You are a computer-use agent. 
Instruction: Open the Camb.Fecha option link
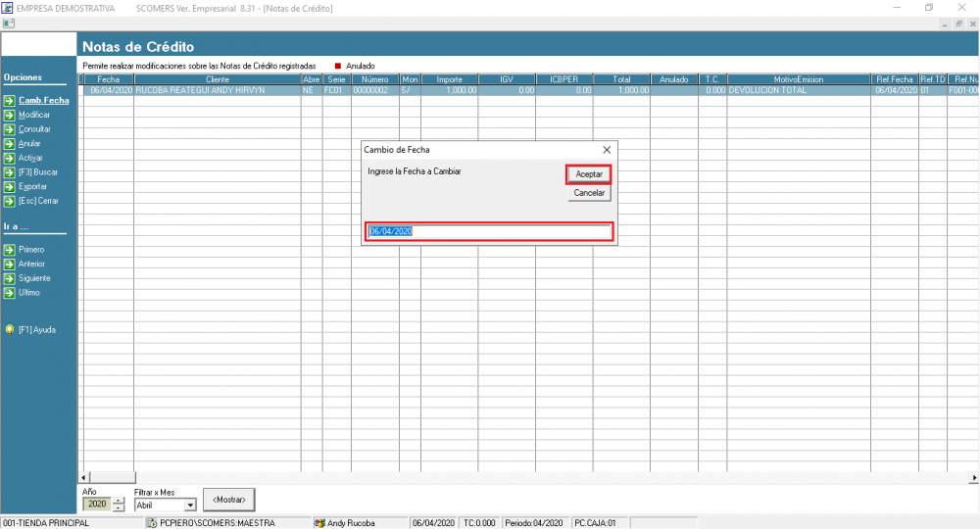[44, 100]
